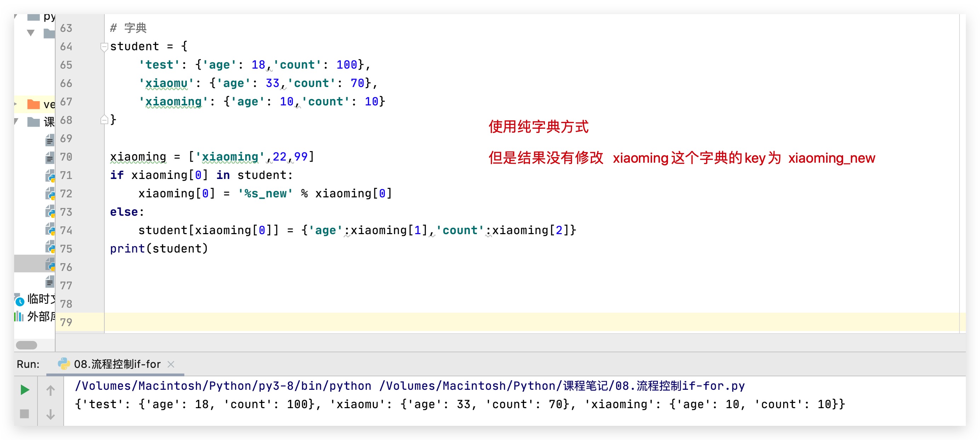Collapse the student dict fold marker at line 64
The width and height of the screenshot is (980, 440).
104,47
